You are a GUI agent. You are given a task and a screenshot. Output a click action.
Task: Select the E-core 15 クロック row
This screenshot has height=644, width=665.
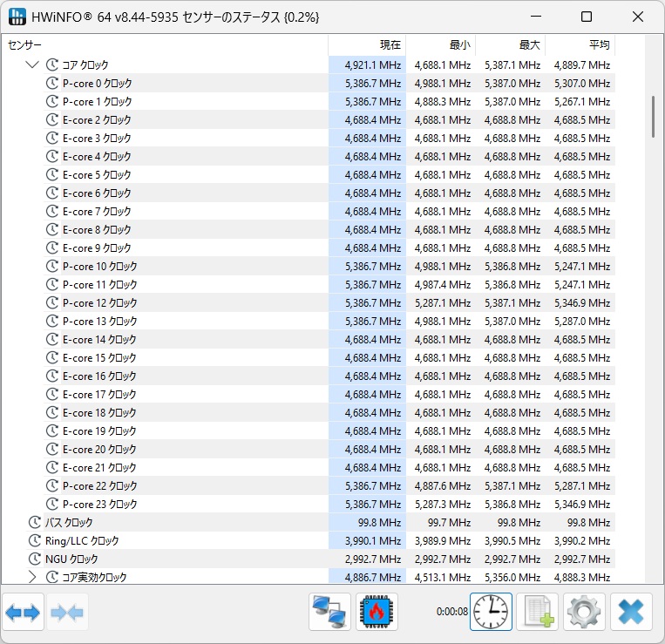click(x=329, y=357)
